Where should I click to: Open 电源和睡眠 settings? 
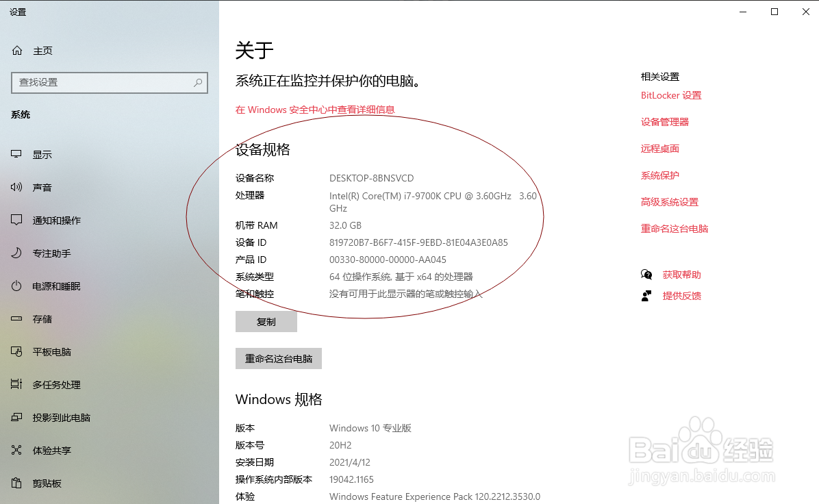[x=56, y=286]
